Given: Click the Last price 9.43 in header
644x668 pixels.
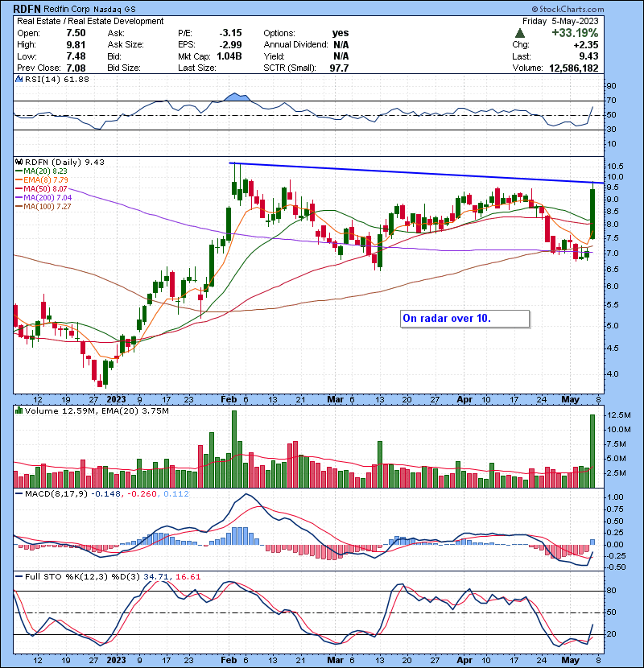Looking at the screenshot, I should click(x=588, y=56).
